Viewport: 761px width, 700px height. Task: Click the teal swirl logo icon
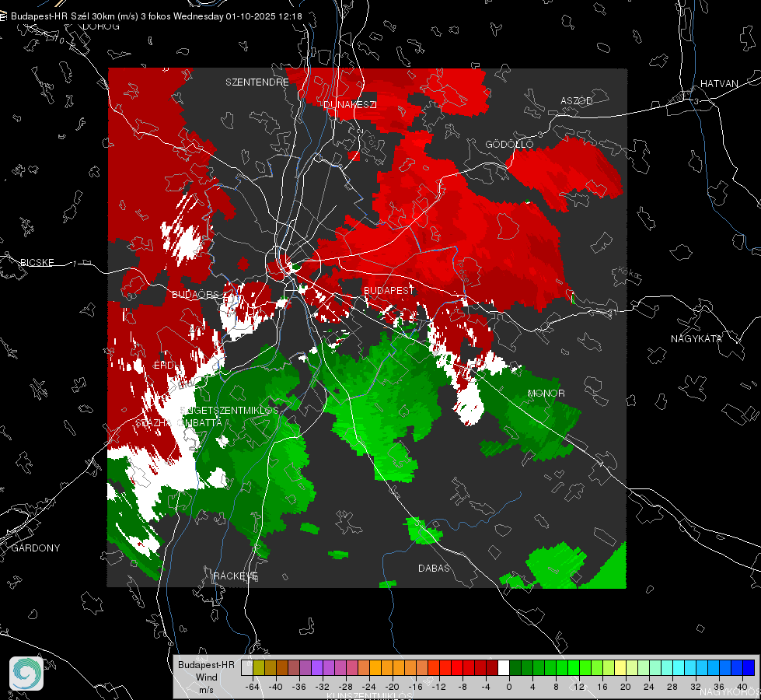coord(26,674)
